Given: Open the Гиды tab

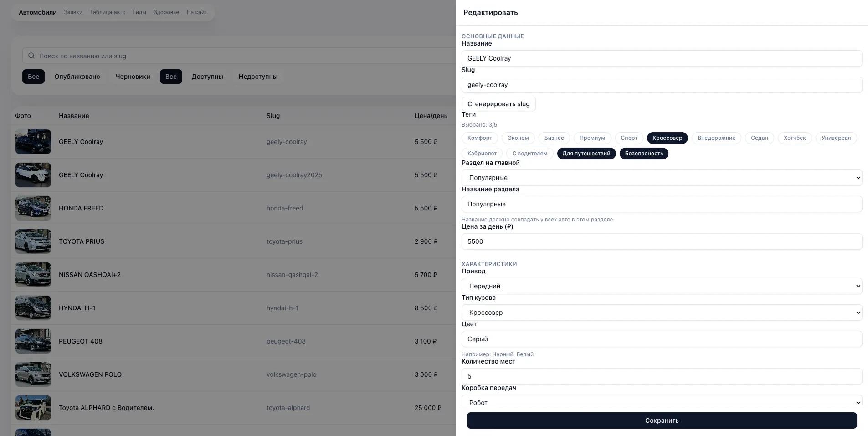Looking at the screenshot, I should pyautogui.click(x=139, y=12).
